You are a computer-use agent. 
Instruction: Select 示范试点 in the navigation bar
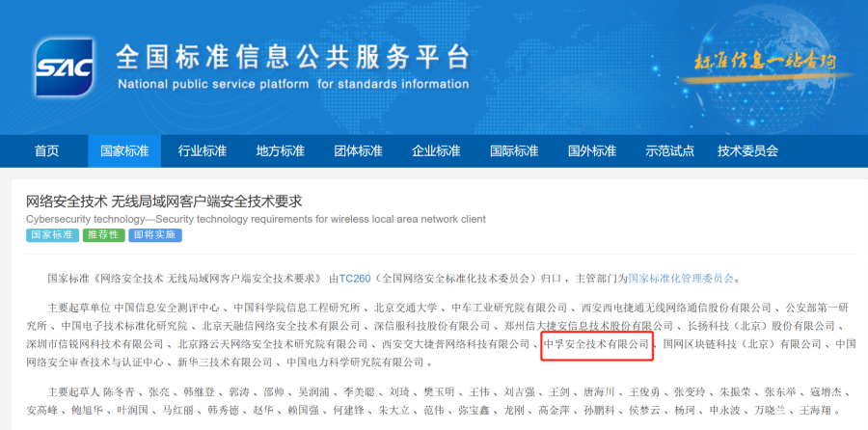(x=669, y=151)
